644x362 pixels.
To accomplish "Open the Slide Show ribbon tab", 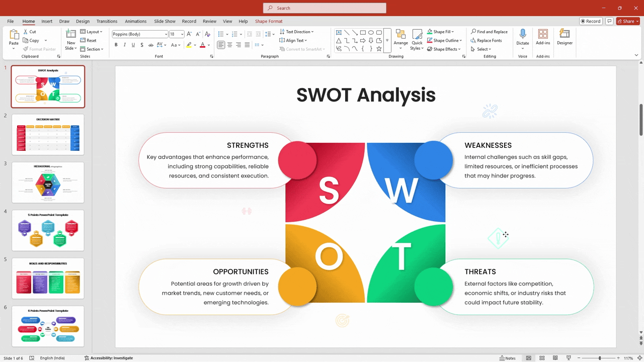I will click(x=165, y=21).
